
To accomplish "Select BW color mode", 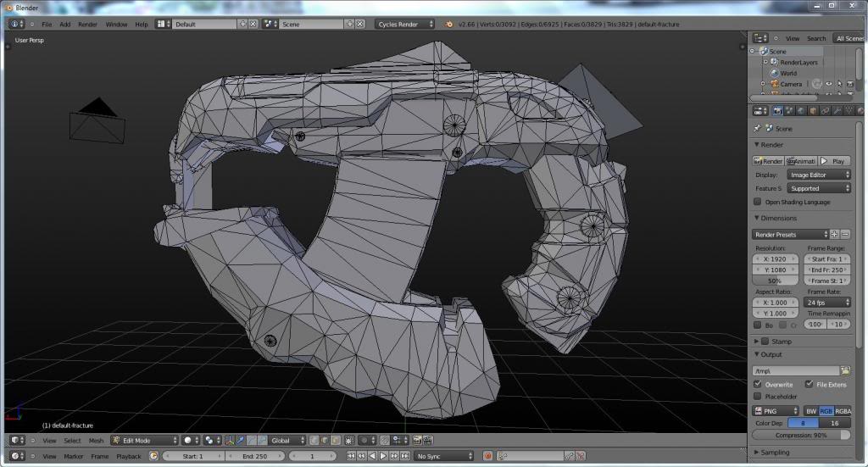I will 811,410.
